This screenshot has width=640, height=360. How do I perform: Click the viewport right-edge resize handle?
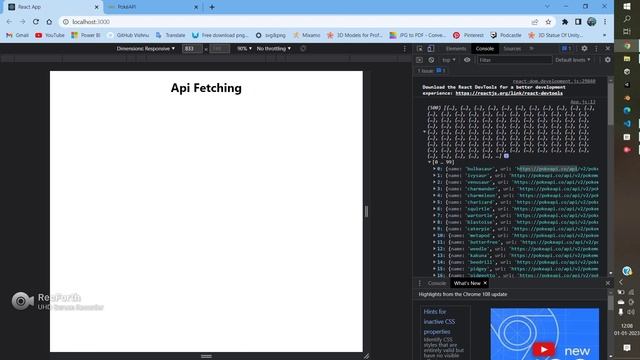pyautogui.click(x=366, y=211)
